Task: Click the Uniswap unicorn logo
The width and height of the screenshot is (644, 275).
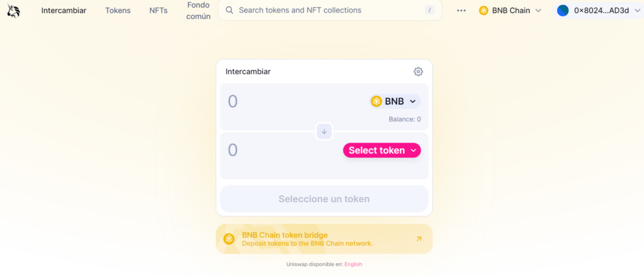Action: click(13, 10)
